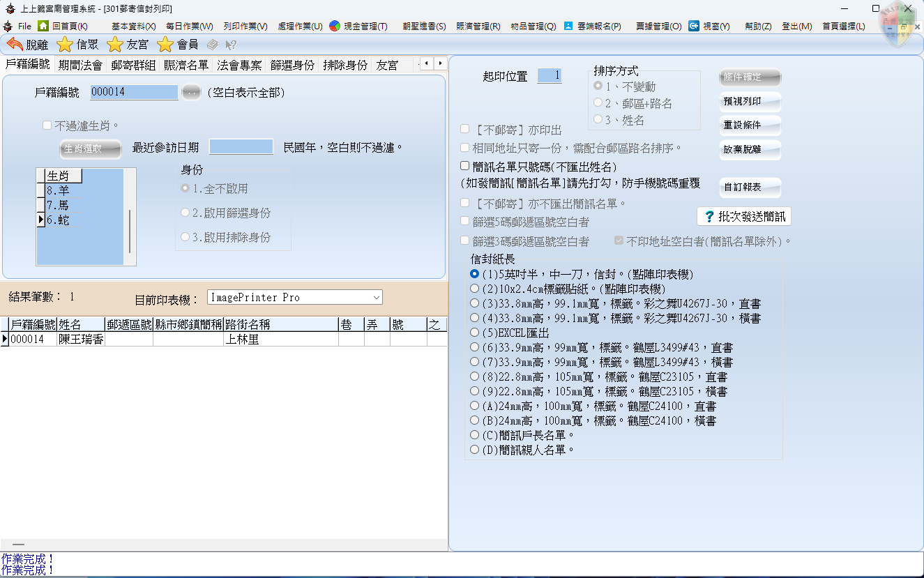This screenshot has height=578, width=924.
Task: Click the 友宮 star toolbar icon
Action: coord(115,45)
